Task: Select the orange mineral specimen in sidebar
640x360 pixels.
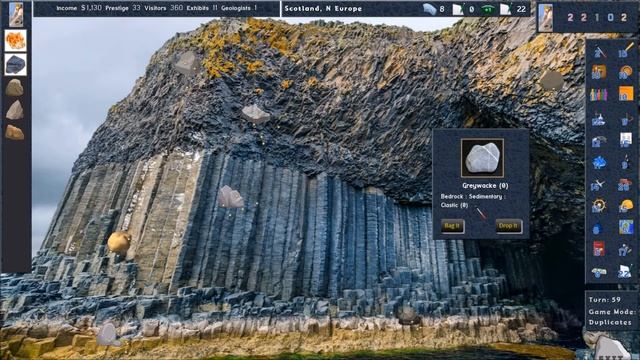Action: (x=16, y=41)
